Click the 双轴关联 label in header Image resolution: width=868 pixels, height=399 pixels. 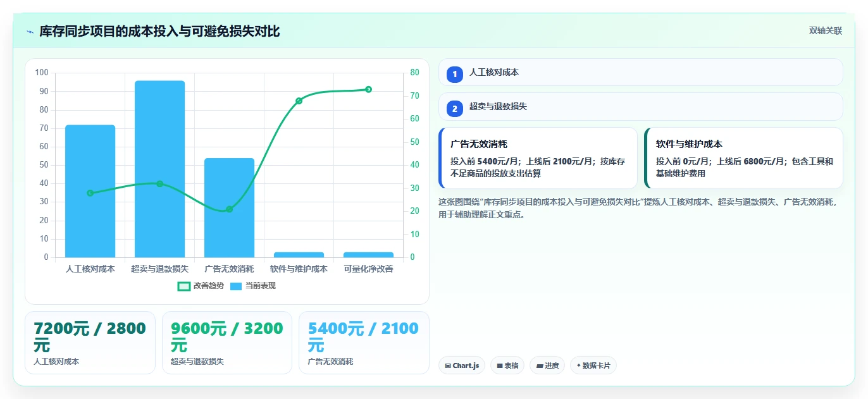826,31
